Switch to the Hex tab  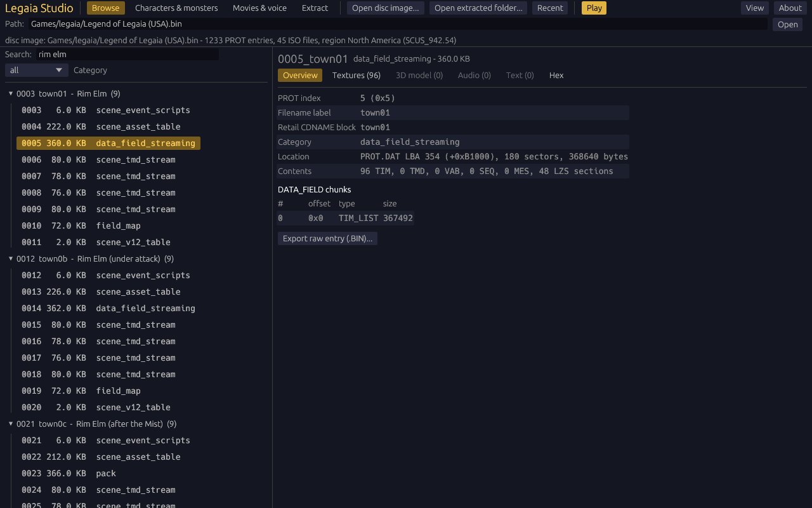(x=556, y=75)
